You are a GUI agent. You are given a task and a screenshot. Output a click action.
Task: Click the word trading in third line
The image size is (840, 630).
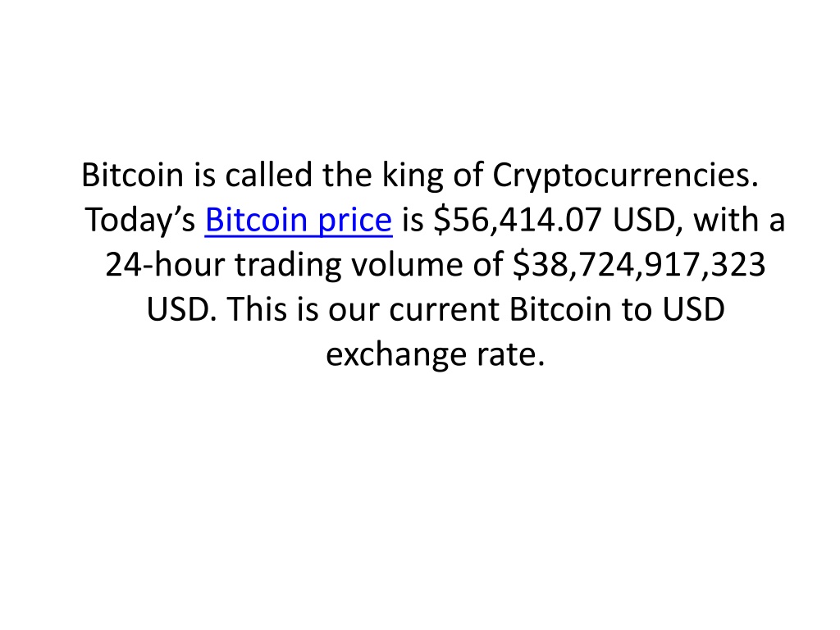tap(288, 265)
